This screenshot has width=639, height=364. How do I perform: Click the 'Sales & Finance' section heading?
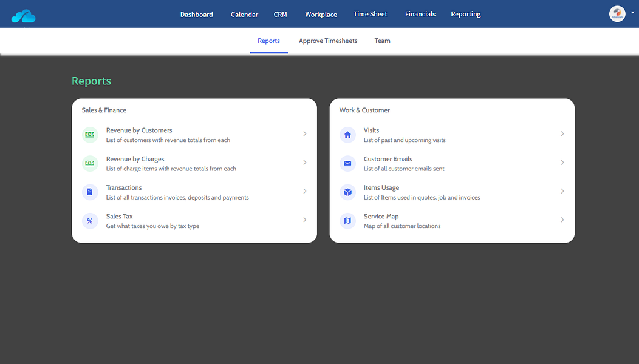point(104,110)
